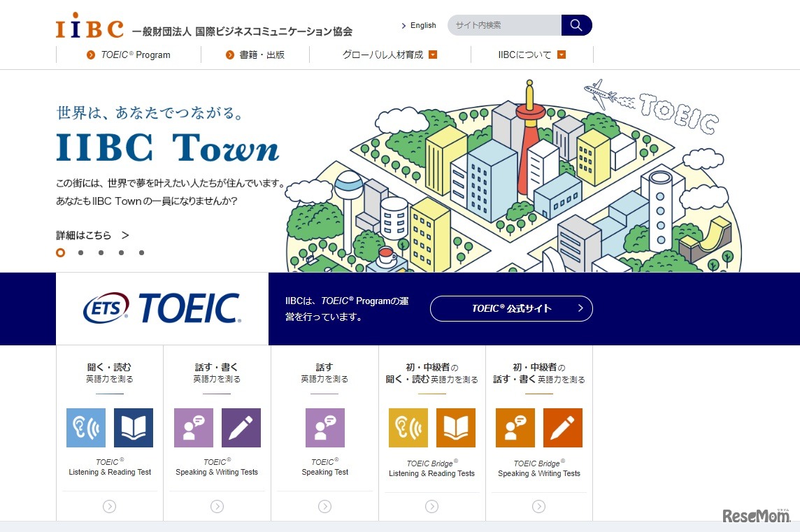Image resolution: width=800 pixels, height=532 pixels.
Task: Click the dark orange pencil Bridge icon
Action: [563, 428]
